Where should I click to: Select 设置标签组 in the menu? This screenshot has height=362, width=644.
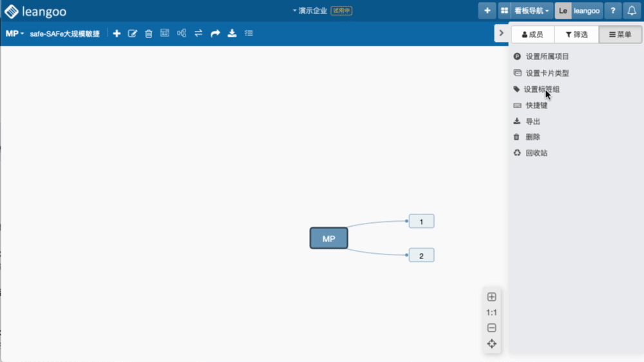pyautogui.click(x=541, y=90)
